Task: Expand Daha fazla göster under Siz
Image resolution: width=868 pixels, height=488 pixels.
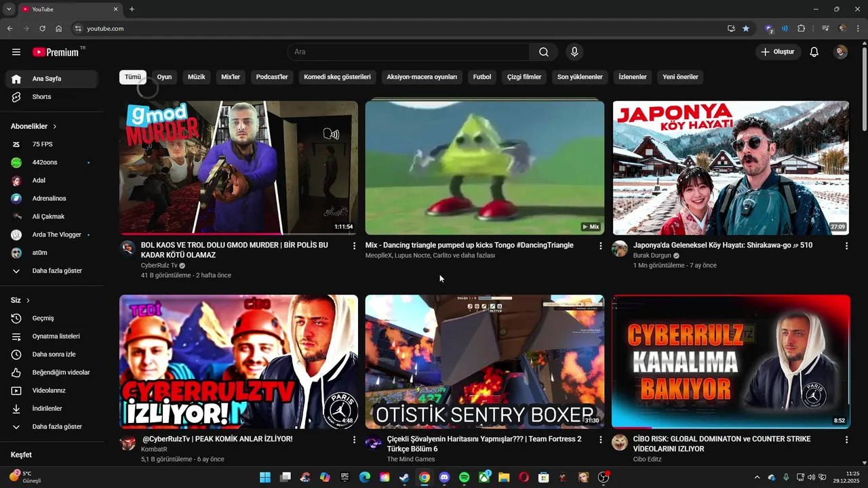Action: coord(52,426)
